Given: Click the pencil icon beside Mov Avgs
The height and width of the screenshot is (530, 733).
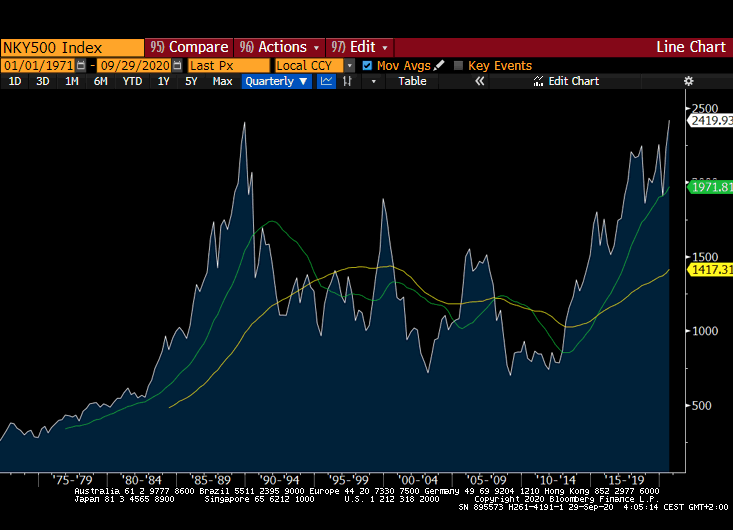Looking at the screenshot, I should point(439,65).
